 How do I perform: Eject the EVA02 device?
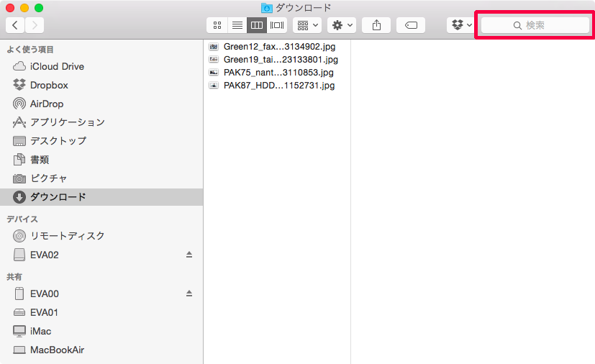(x=189, y=255)
